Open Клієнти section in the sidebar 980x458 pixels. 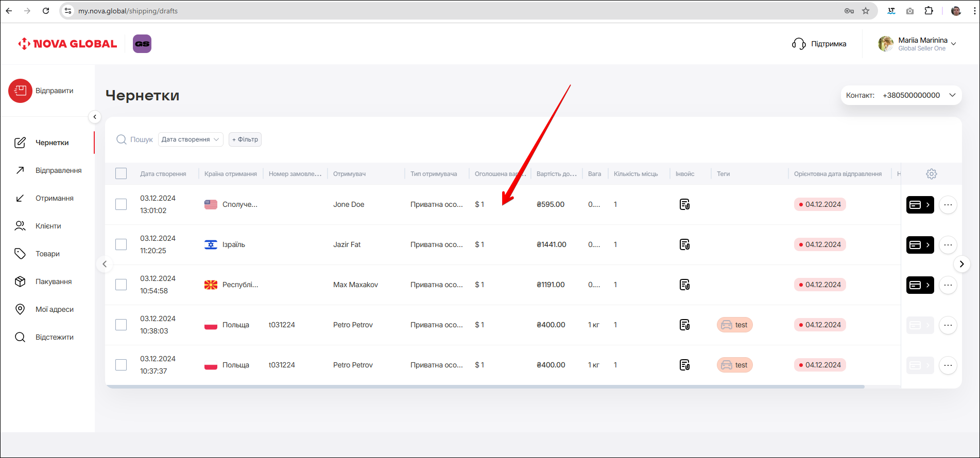(48, 226)
